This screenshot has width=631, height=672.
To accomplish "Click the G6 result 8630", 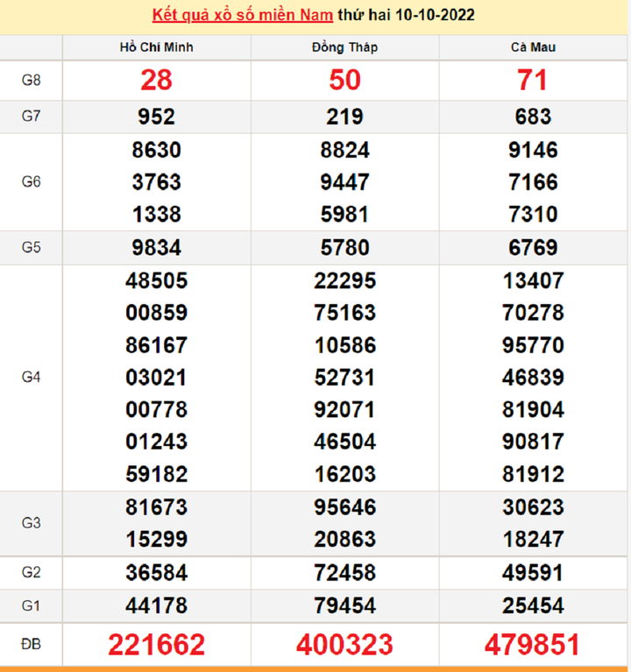I will [156, 150].
